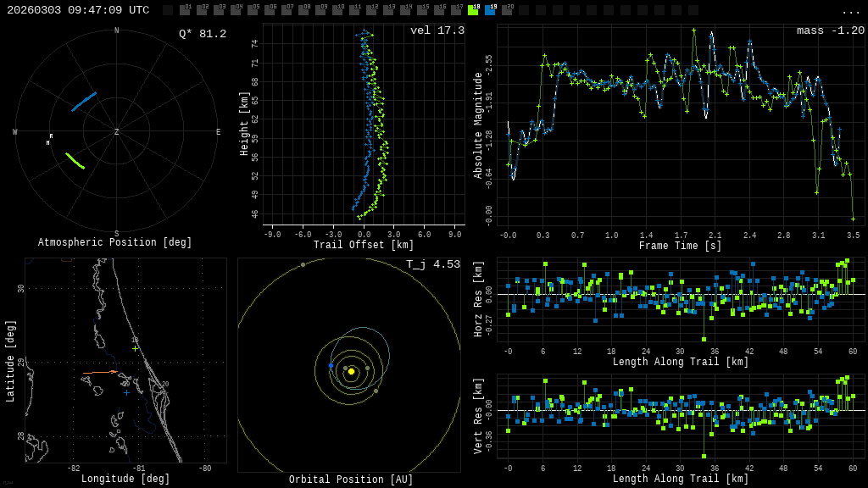This screenshot has width=868, height=488.
Task: Click the T_j 4.53 Tisserand value
Action: (432, 264)
